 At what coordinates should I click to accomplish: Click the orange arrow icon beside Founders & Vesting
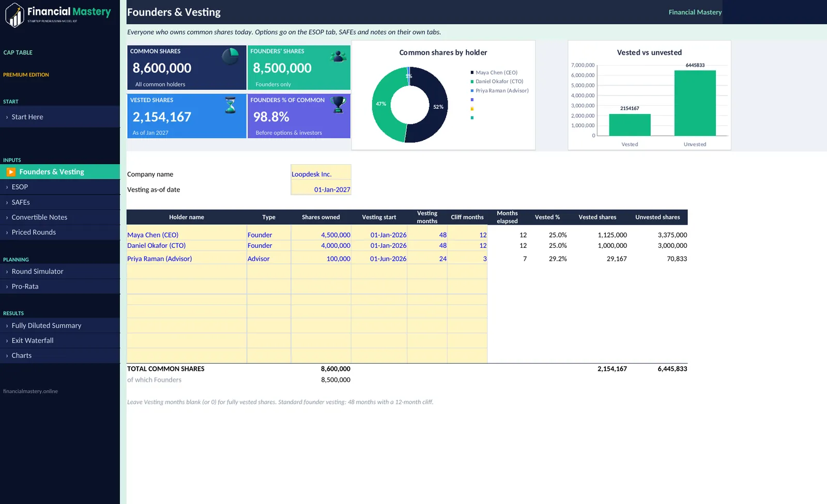(x=11, y=172)
